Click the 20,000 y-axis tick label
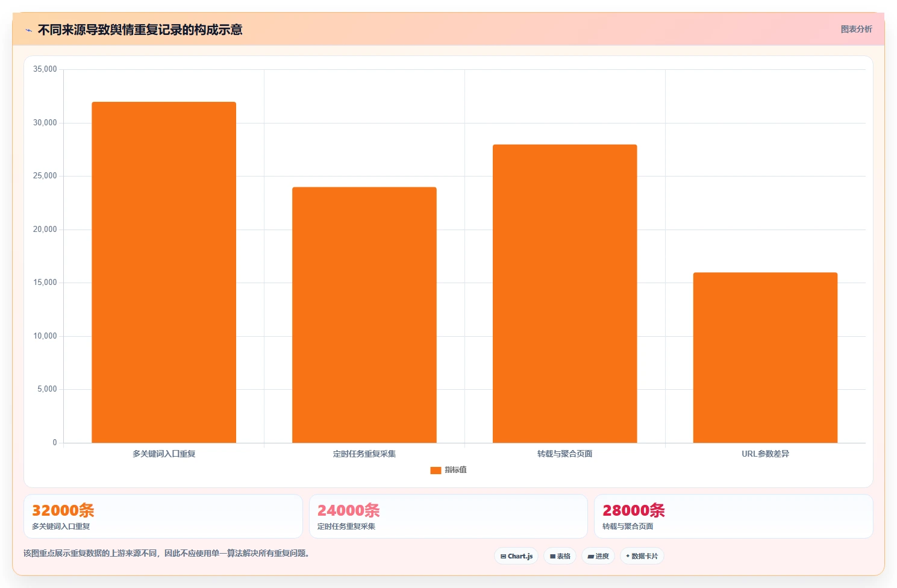 [x=45, y=230]
